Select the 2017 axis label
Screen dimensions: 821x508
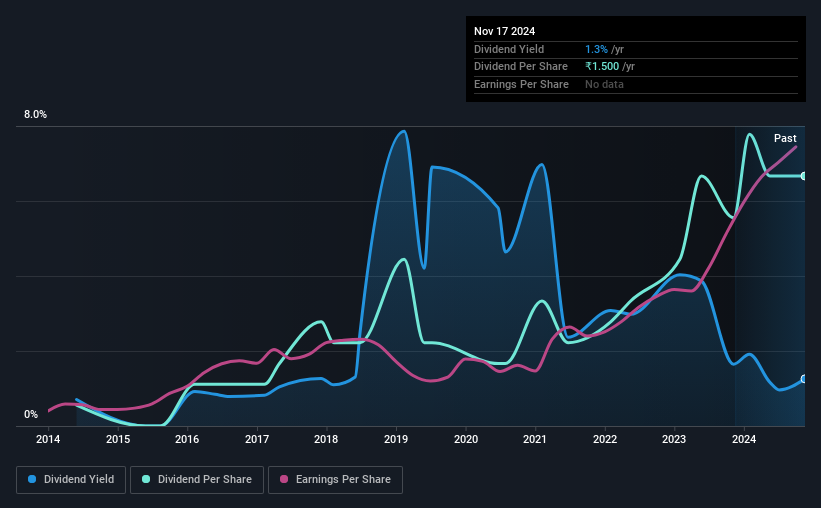point(257,439)
